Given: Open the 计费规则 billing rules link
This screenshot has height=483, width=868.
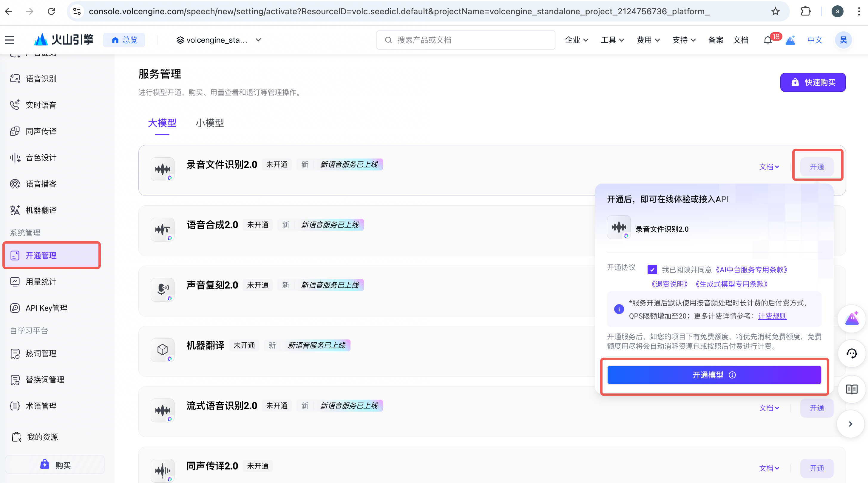Looking at the screenshot, I should coord(772,316).
